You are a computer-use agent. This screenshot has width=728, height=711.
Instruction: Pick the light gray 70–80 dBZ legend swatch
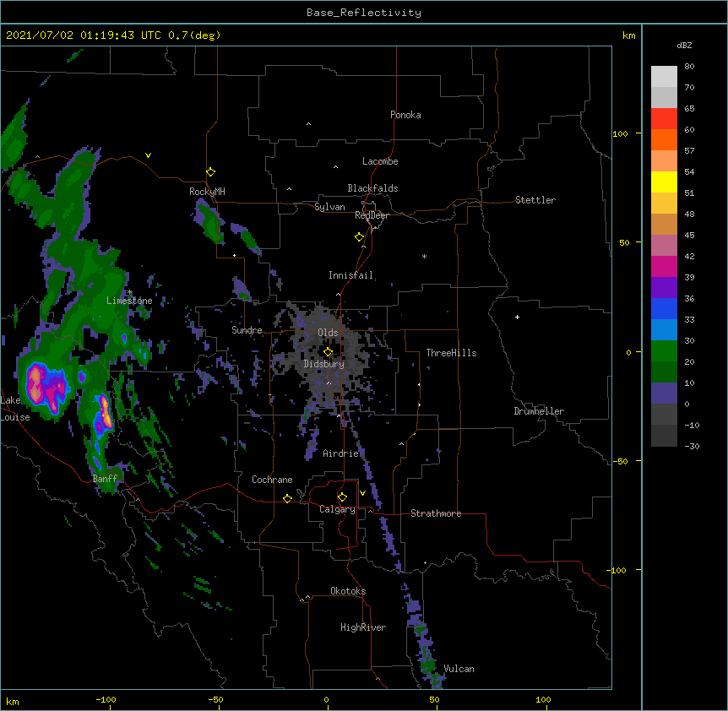pyautogui.click(x=664, y=77)
